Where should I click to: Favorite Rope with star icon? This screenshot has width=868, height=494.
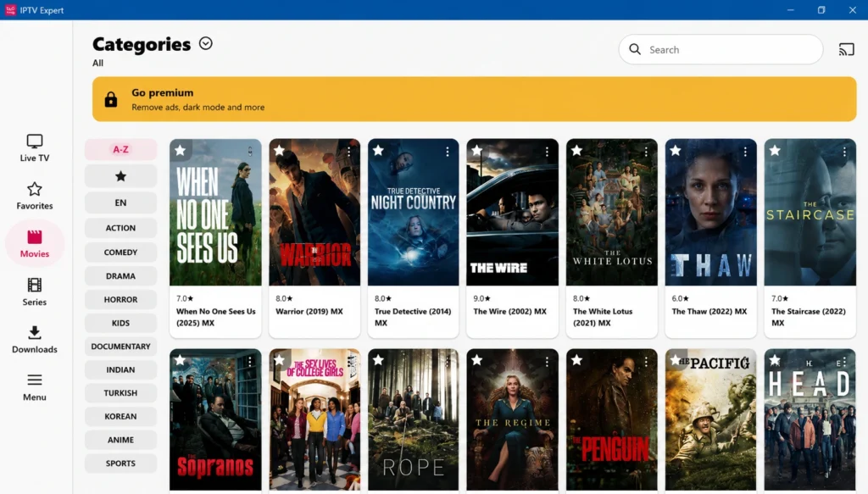[378, 360]
